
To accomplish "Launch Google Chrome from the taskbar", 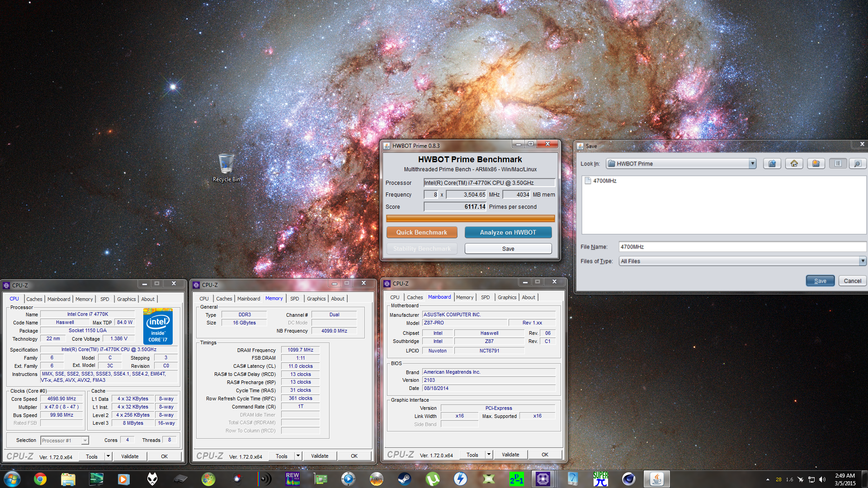I will (40, 479).
